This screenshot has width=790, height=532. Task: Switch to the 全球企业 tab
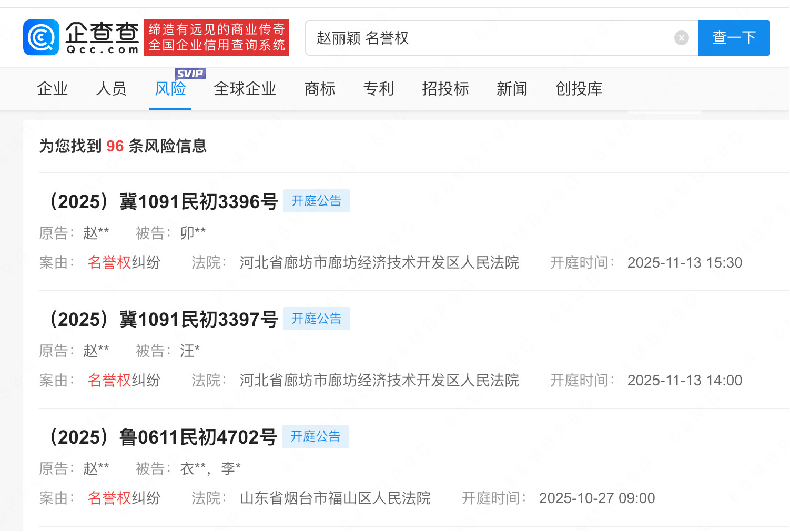click(245, 88)
